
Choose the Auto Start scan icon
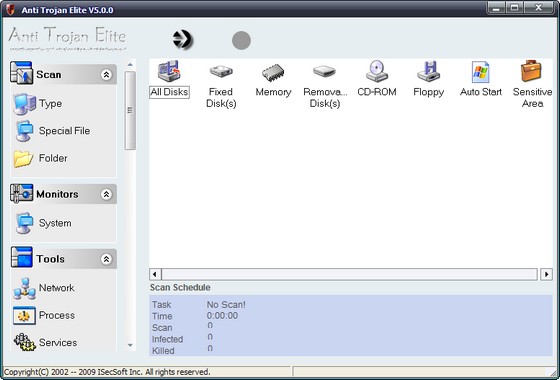coord(480,72)
